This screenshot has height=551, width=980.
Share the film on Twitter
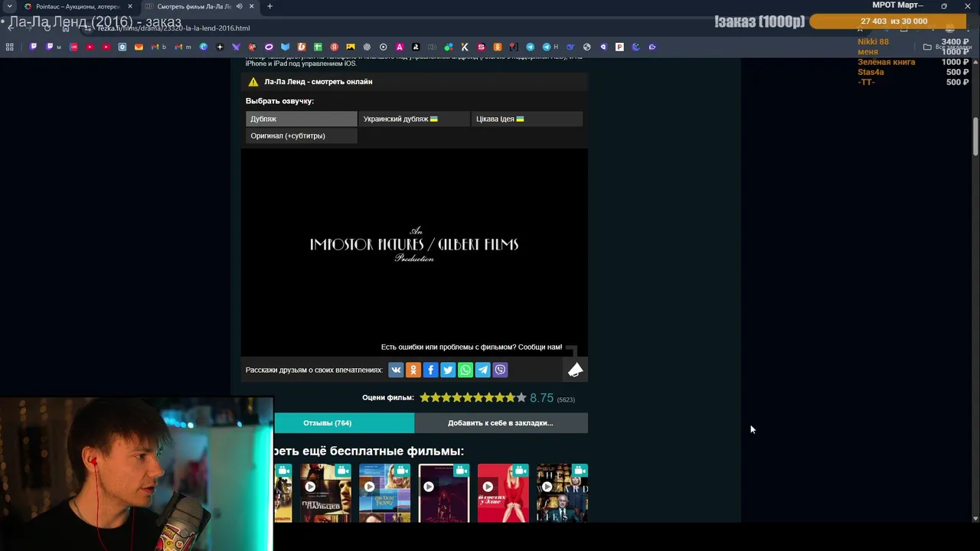448,370
